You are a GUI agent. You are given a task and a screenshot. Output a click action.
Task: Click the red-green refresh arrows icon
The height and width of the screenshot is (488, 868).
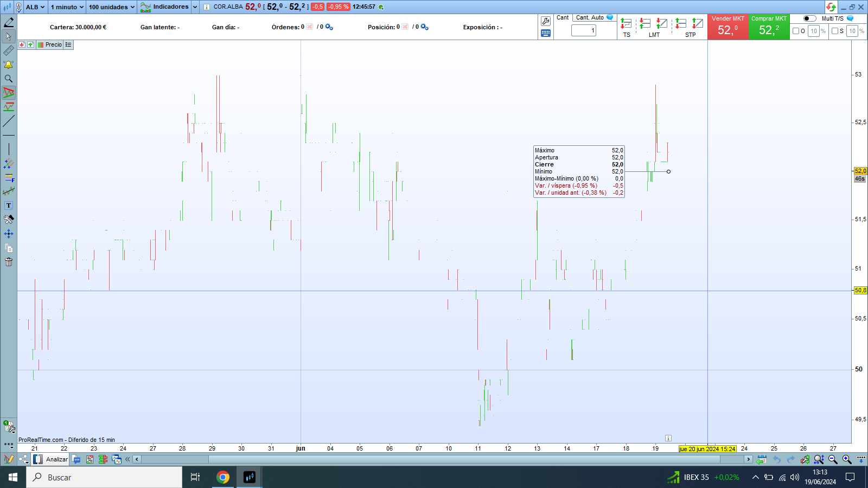click(x=831, y=7)
